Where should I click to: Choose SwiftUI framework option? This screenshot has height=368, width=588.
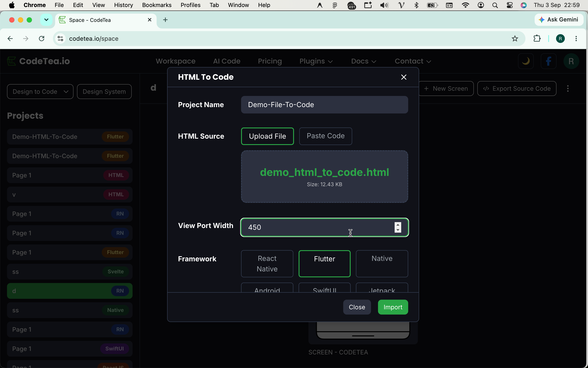pyautogui.click(x=324, y=288)
